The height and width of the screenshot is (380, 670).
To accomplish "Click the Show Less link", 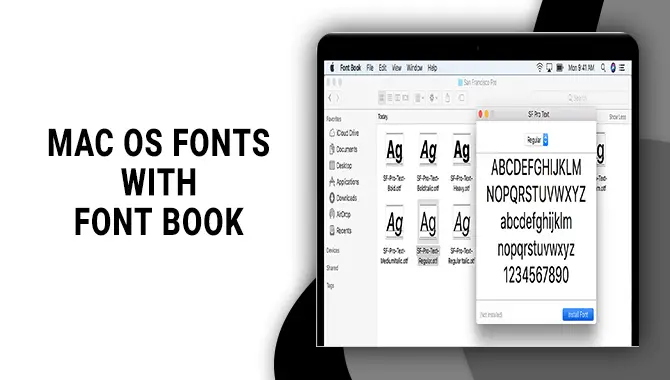I will point(617,117).
